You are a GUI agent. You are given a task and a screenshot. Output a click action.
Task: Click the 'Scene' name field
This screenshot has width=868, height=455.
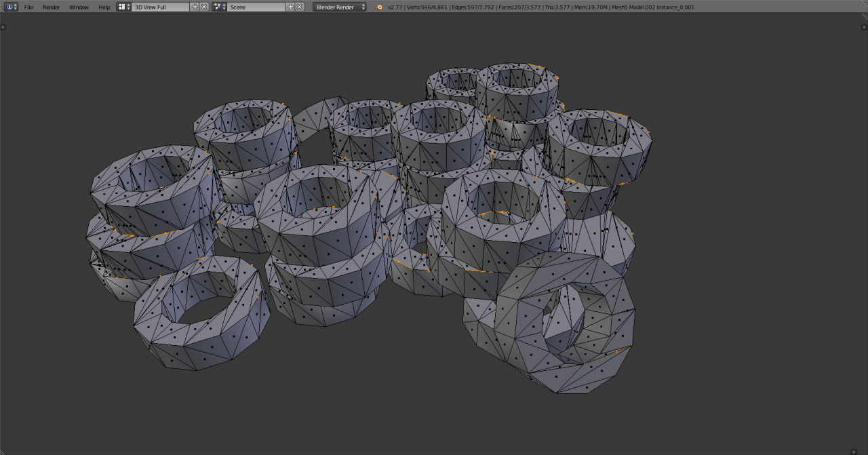(257, 7)
